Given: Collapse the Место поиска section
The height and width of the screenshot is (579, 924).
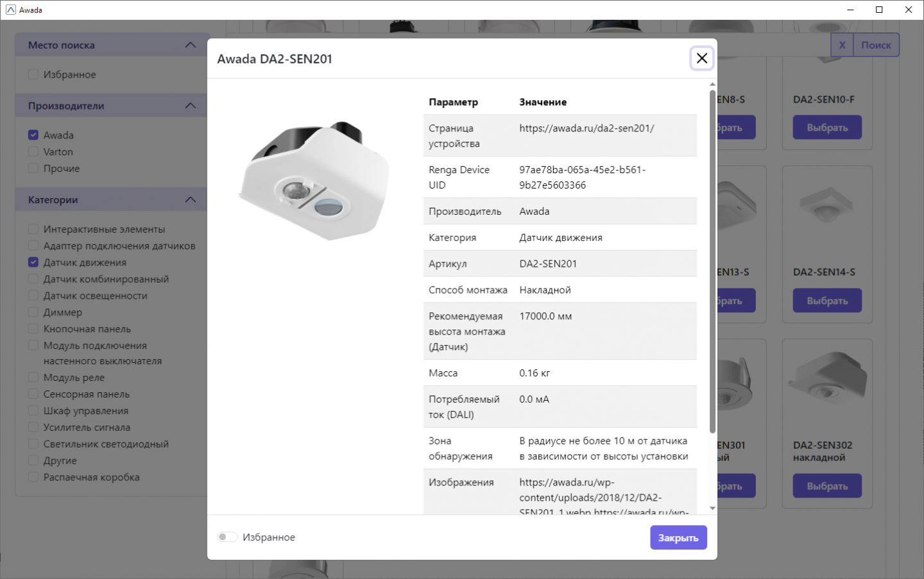Looking at the screenshot, I should 191,45.
